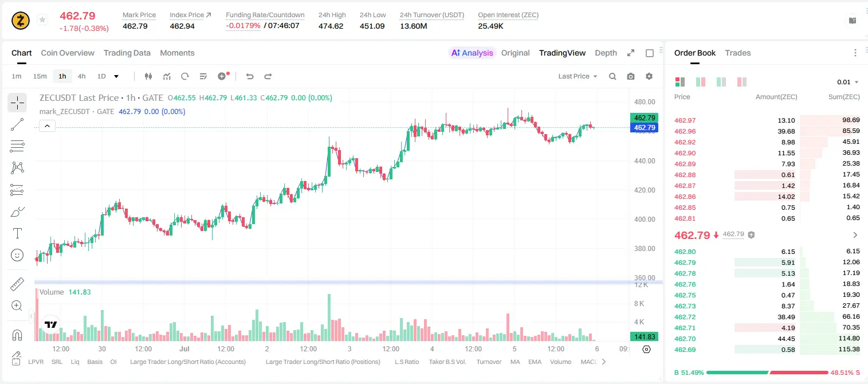Add ZEC to favorites with star

[42, 20]
